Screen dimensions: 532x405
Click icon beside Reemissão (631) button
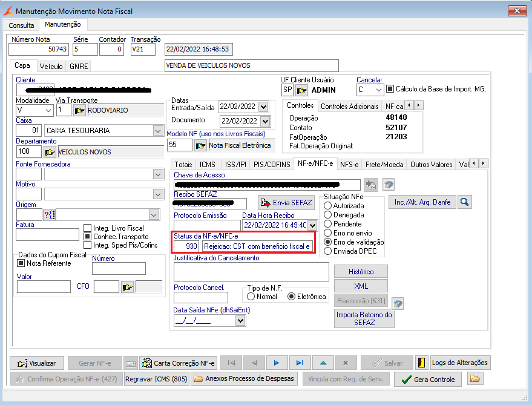398,303
